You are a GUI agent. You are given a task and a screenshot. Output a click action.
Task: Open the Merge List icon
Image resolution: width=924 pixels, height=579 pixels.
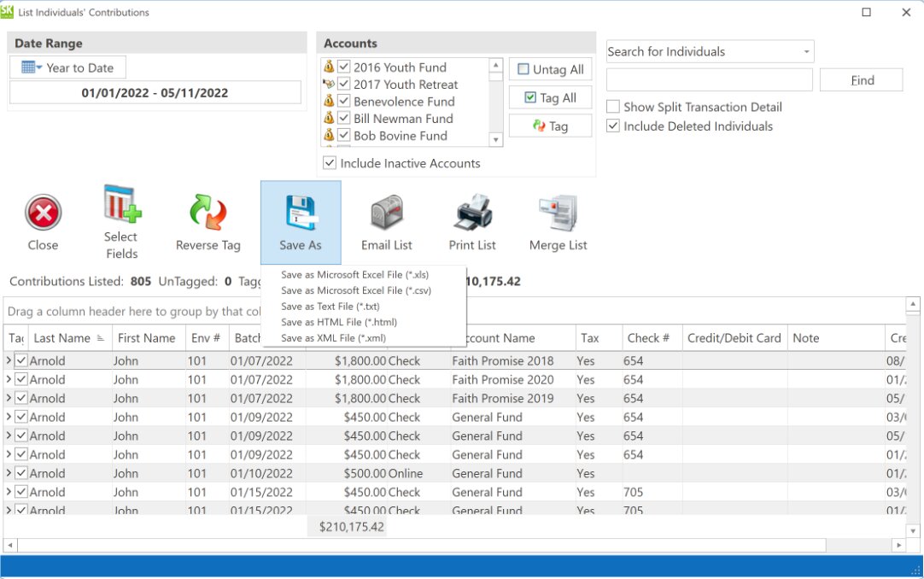[558, 212]
